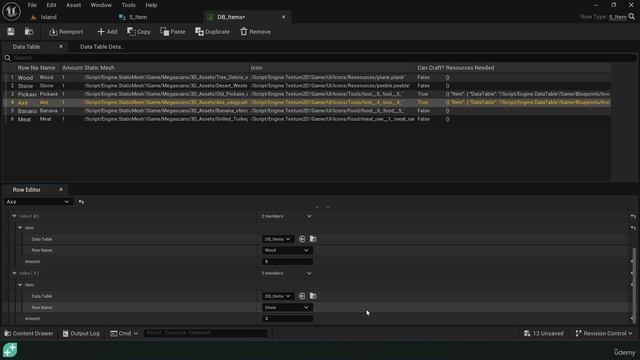Select the Pickaxe row in the table
This screenshot has width=640, height=360.
coord(307,94)
